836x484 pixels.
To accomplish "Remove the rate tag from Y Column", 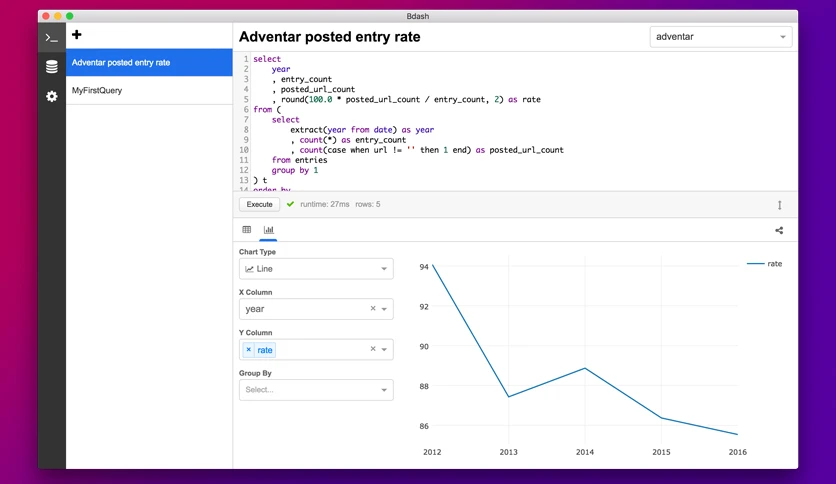I will point(248,350).
